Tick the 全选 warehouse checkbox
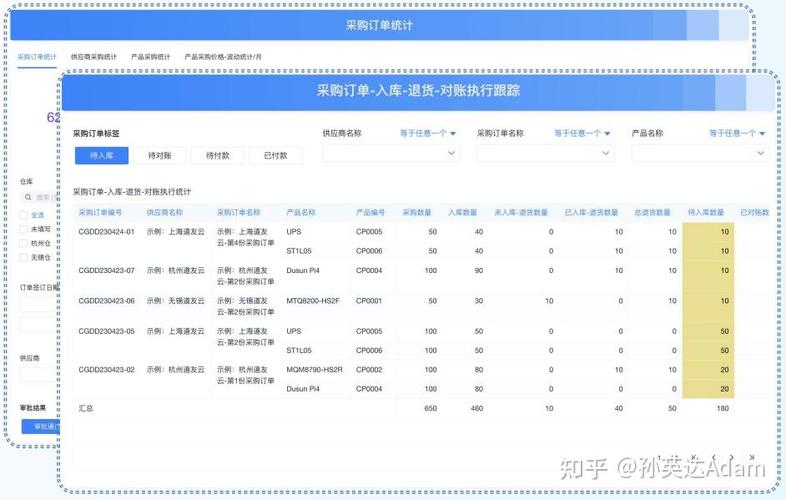Screen dimensions: 786x500 (23, 215)
